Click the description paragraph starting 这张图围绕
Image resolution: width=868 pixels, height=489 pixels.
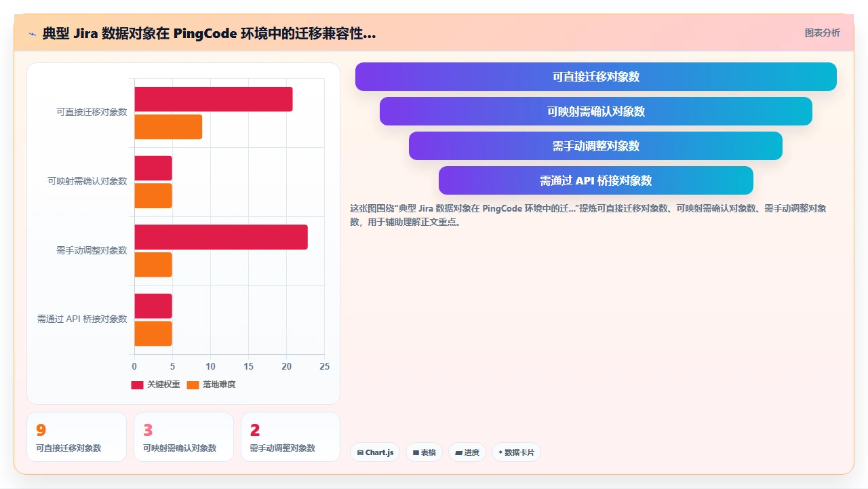point(588,215)
